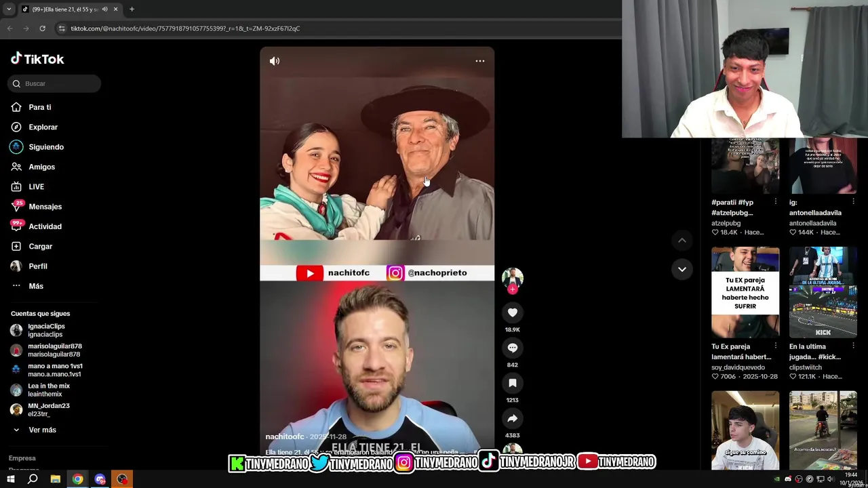This screenshot has width=868, height=488.
Task: Open the three-dots menu on the video
Action: point(479,61)
